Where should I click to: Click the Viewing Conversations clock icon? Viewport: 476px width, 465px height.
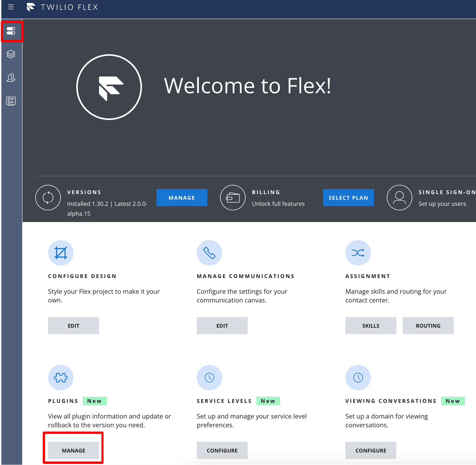pyautogui.click(x=358, y=377)
